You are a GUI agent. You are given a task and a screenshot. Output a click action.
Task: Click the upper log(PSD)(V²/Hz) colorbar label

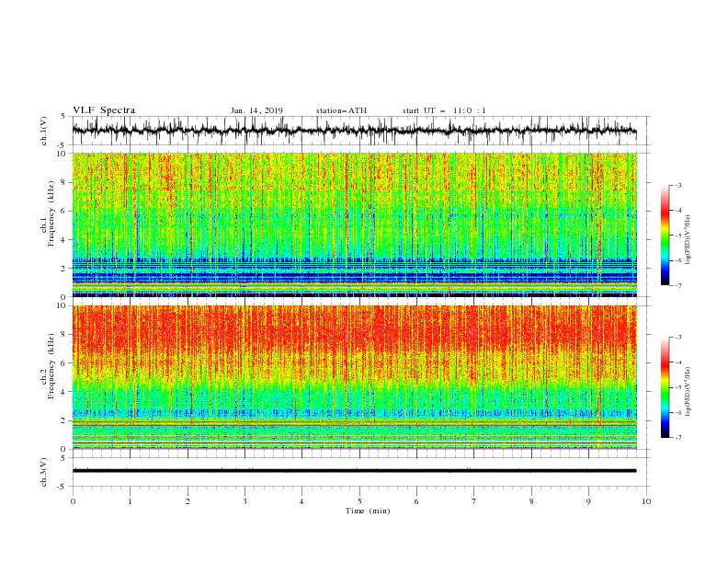point(688,240)
